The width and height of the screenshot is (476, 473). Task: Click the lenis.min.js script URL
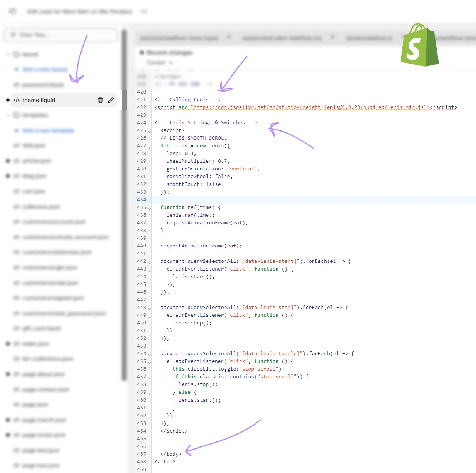[309, 107]
